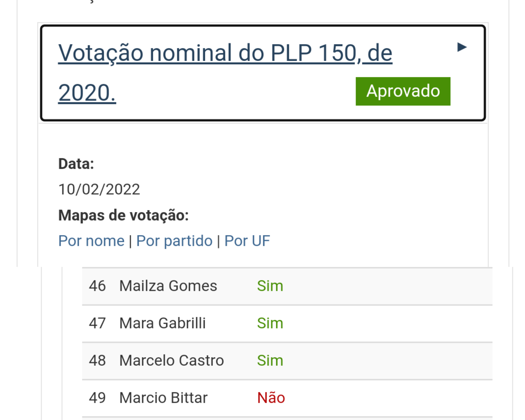
Task: Click the Sim vote next to Marcelo Castro
Action: point(270,361)
